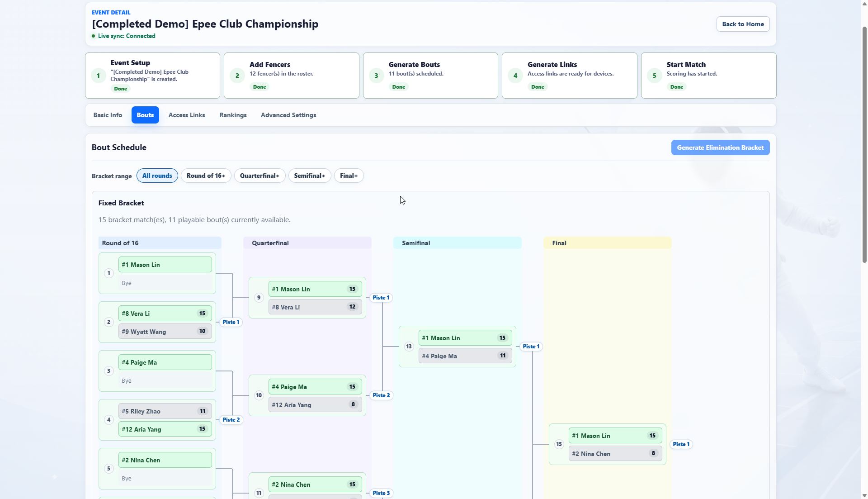This screenshot has width=868, height=499.
Task: Click Piste 1 tag on semifinal bout 13
Action: coord(531,347)
